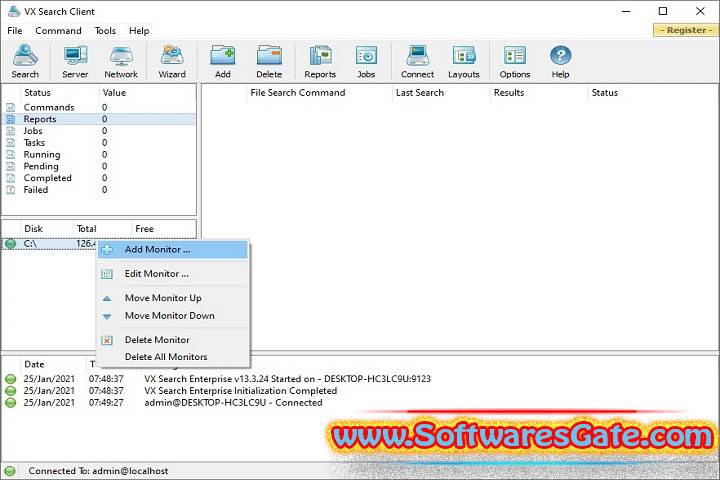720x480 pixels.
Task: Open the Layouts toolbar tool
Action: pyautogui.click(x=464, y=61)
